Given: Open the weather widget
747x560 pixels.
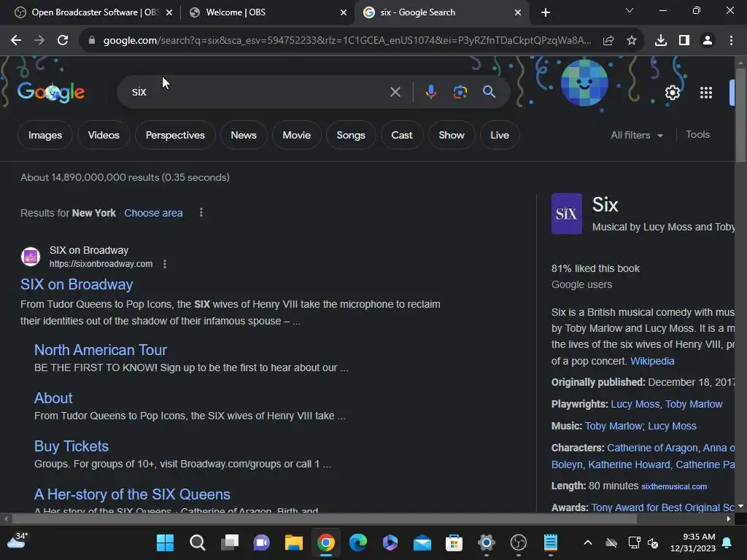Looking at the screenshot, I should 18,541.
